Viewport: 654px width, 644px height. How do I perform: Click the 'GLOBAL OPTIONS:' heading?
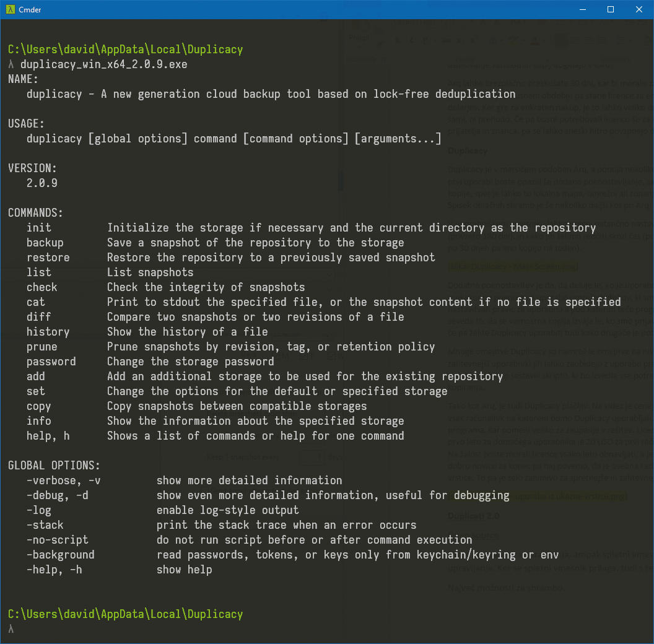[x=54, y=466]
